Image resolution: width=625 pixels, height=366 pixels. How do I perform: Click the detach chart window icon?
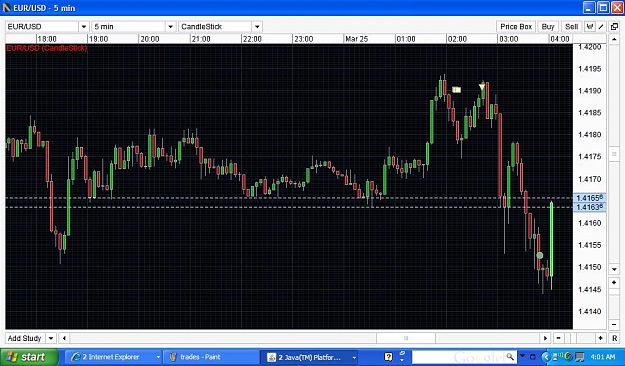pyautogui.click(x=614, y=27)
